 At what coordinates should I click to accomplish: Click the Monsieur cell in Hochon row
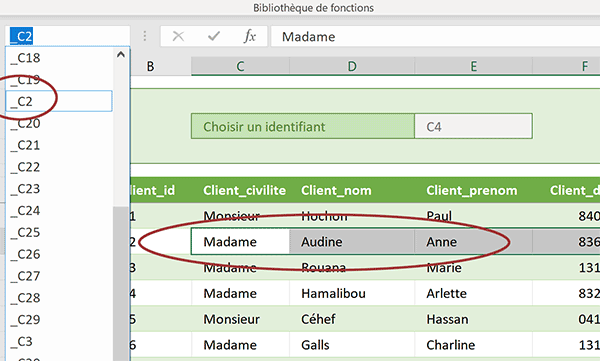(x=240, y=216)
